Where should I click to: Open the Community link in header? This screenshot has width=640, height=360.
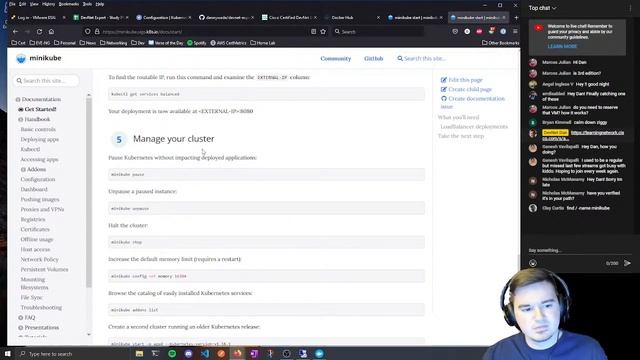pyautogui.click(x=336, y=58)
